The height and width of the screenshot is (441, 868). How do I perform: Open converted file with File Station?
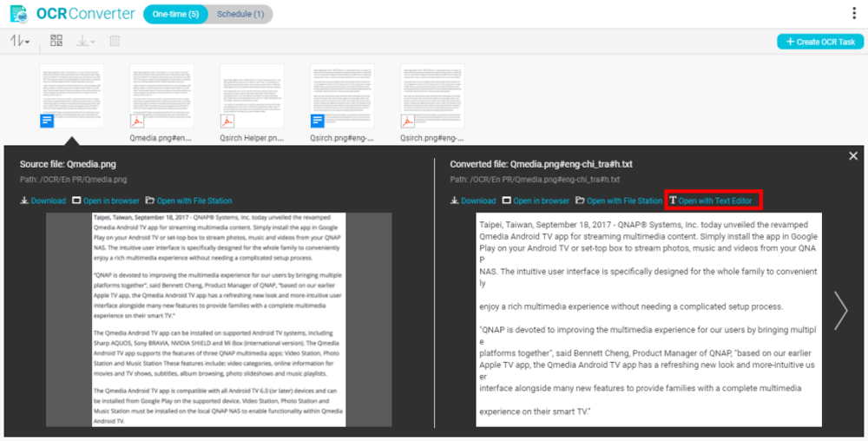(x=619, y=201)
